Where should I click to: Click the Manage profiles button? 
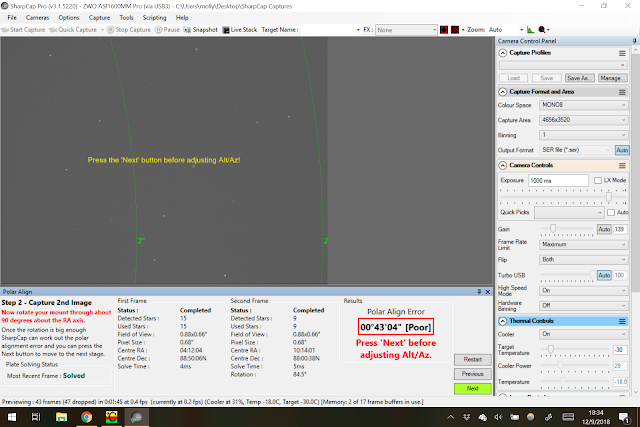tap(613, 78)
